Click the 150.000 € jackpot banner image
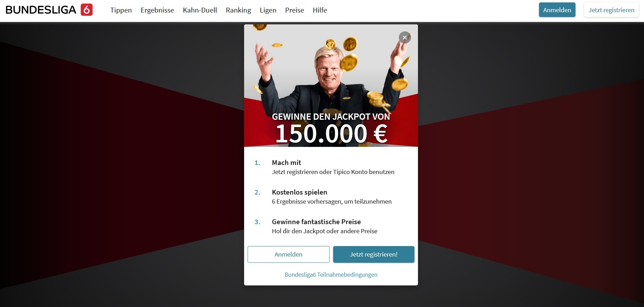The width and height of the screenshot is (644, 307). pos(331,86)
